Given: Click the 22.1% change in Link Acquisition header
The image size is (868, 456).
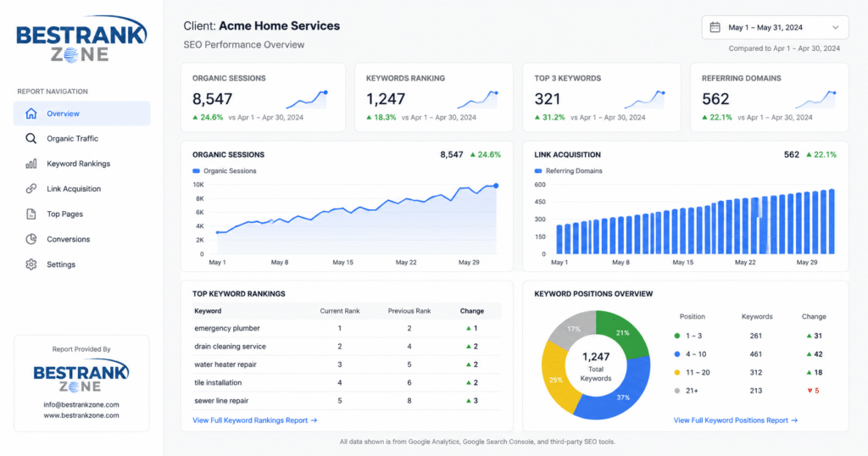Looking at the screenshot, I should pyautogui.click(x=821, y=155).
